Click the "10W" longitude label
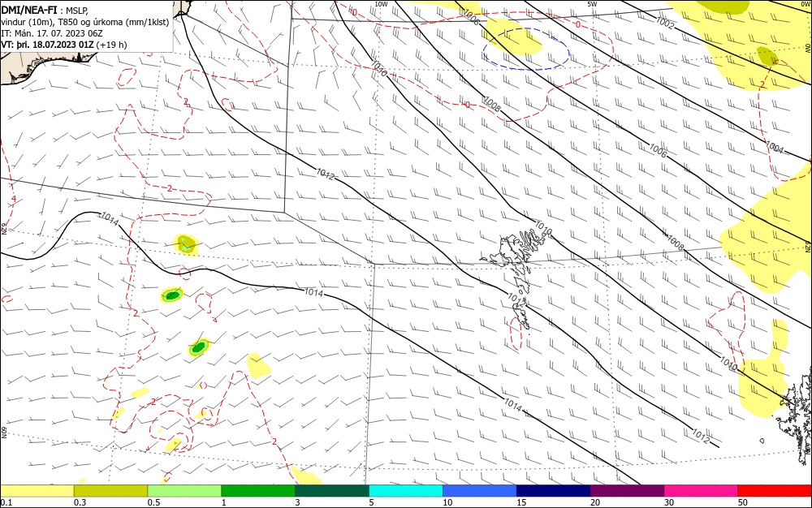This screenshot has height=508, width=812. 381,4
